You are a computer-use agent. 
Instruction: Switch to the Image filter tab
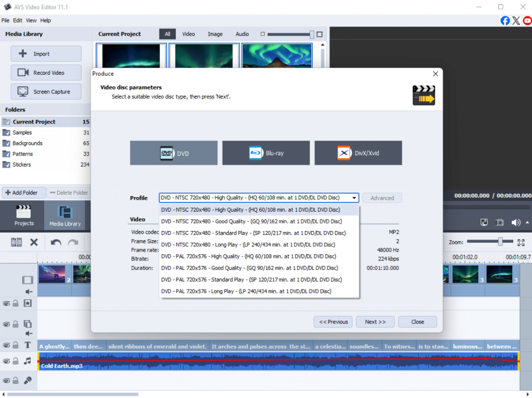(x=215, y=34)
